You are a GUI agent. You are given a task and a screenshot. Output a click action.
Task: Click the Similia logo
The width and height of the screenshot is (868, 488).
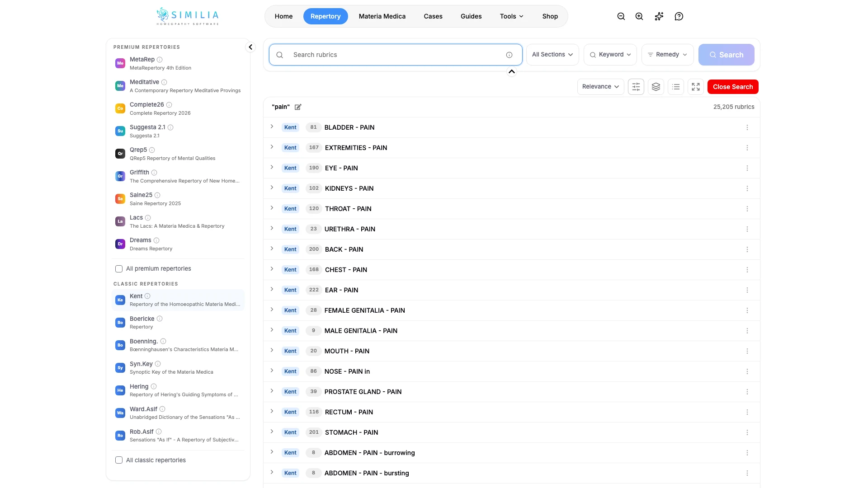tap(188, 16)
